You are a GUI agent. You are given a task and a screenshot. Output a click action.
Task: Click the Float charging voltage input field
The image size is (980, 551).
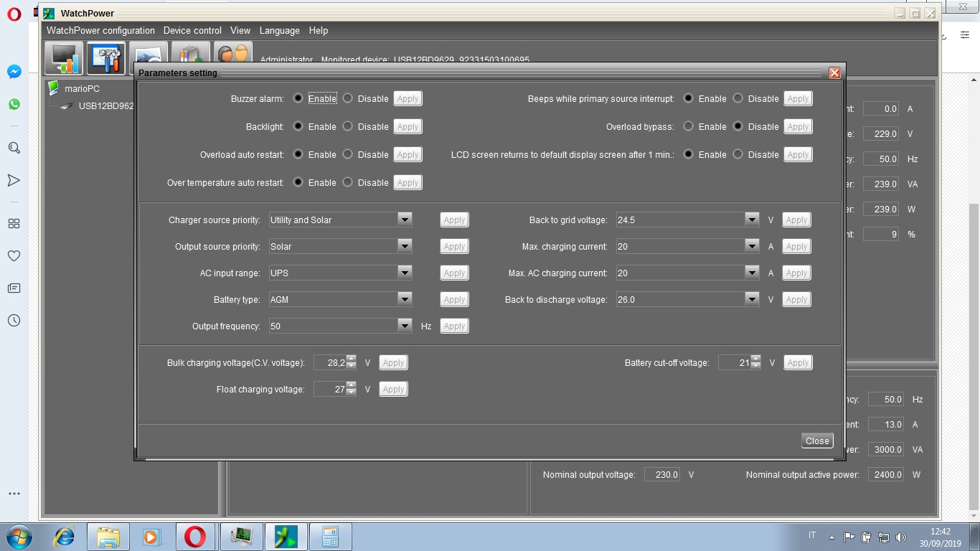coord(330,390)
